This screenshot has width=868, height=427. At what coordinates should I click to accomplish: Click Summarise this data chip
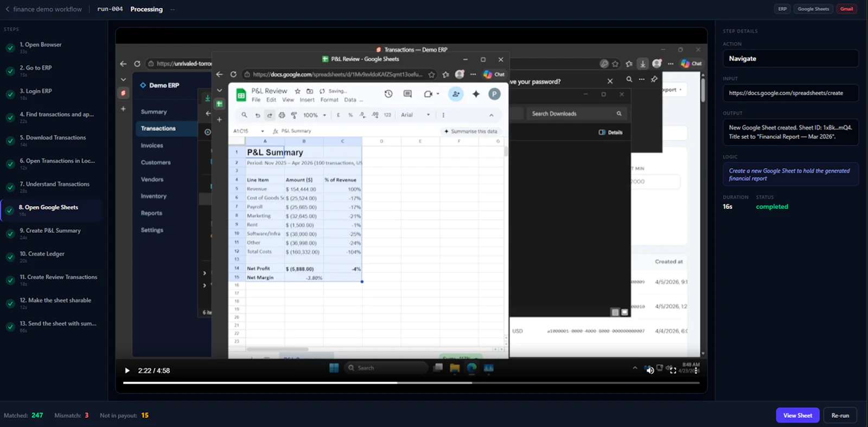pos(471,131)
